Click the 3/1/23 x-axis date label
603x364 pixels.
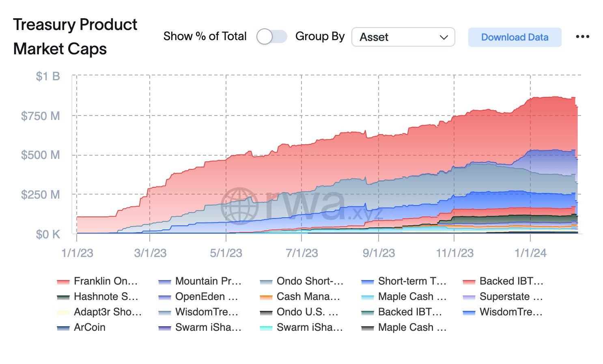(150, 253)
